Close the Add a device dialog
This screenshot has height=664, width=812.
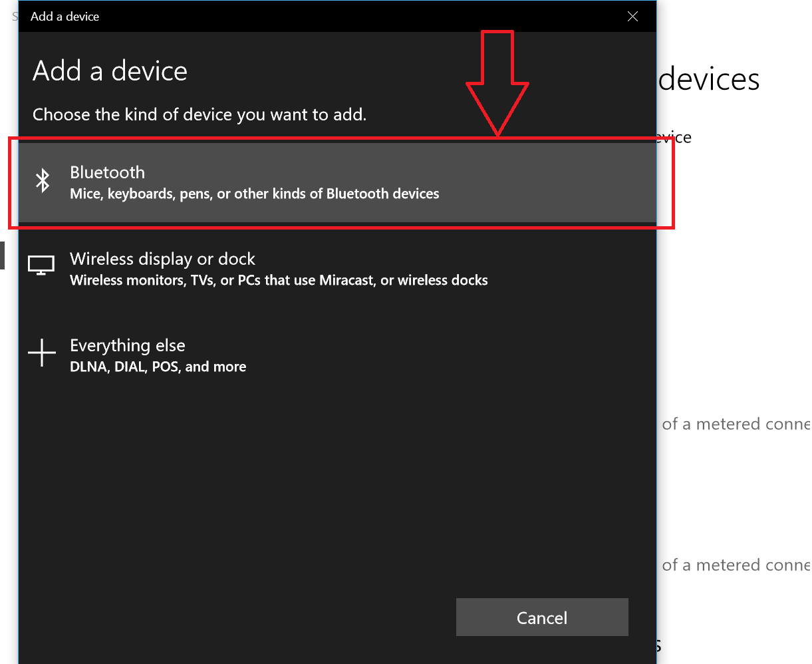[632, 16]
